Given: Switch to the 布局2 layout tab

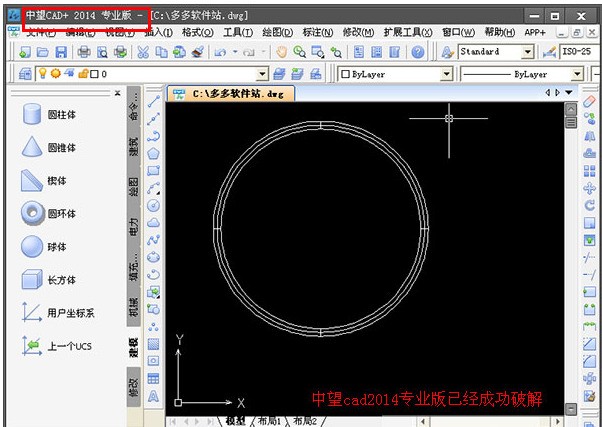Looking at the screenshot, I should pyautogui.click(x=305, y=421).
